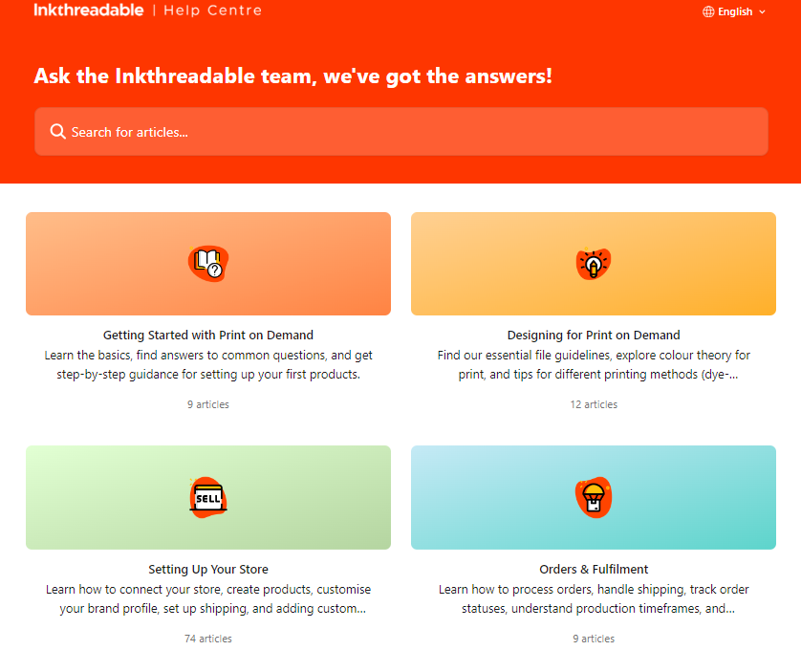Image resolution: width=801 pixels, height=672 pixels.
Task: Click 'Learn how to process orders' description
Action: point(594,599)
